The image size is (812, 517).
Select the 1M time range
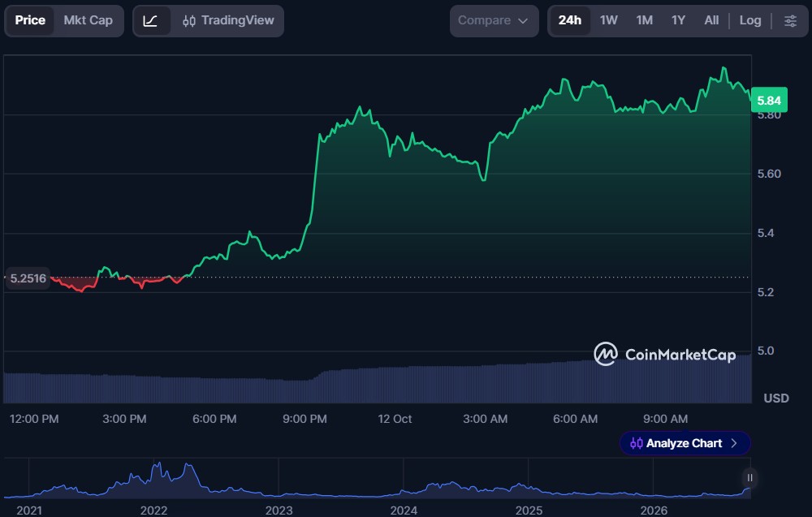pos(644,21)
